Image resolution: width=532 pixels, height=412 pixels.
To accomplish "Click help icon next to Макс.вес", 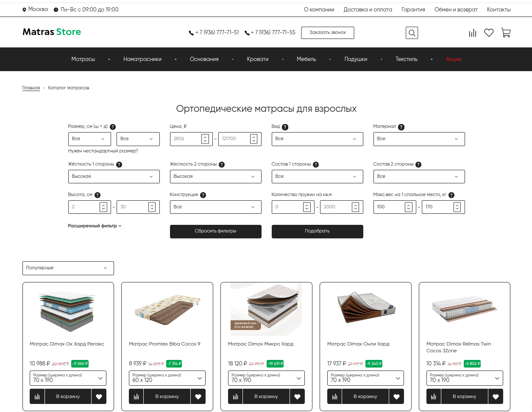I will click(451, 195).
